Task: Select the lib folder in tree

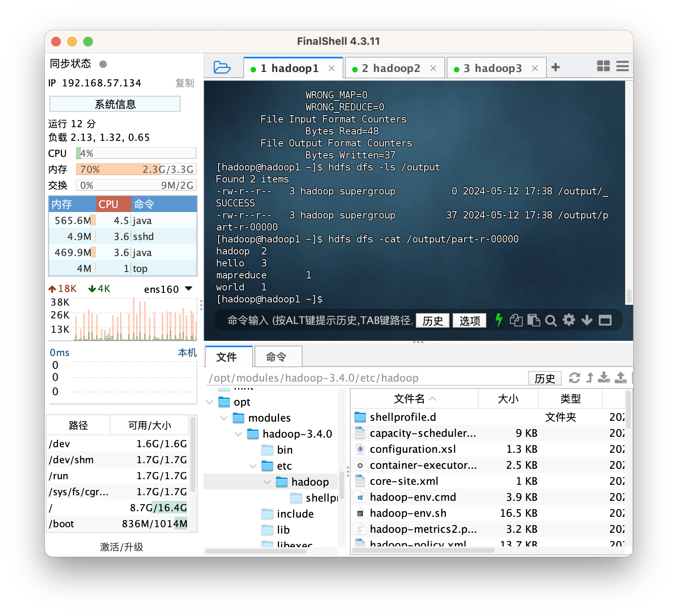Action: pos(275,530)
